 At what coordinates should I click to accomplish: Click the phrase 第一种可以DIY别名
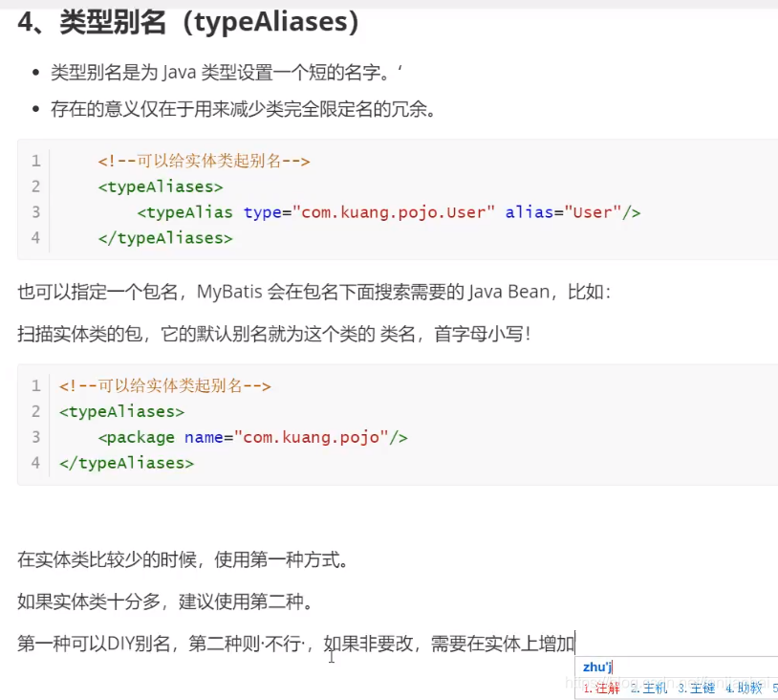point(95,644)
